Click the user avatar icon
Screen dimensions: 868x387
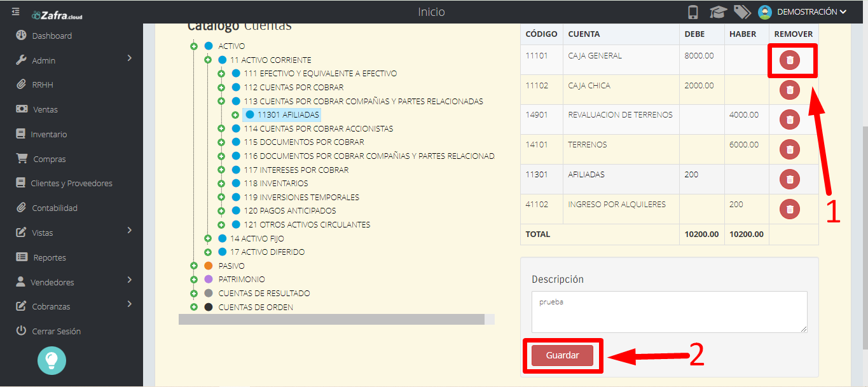[x=765, y=12]
